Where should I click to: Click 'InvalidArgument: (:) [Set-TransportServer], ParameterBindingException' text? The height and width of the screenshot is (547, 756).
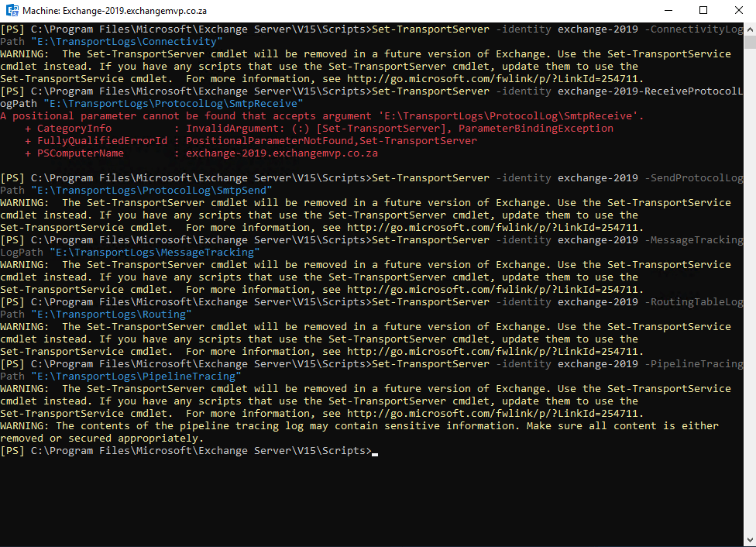(x=400, y=129)
